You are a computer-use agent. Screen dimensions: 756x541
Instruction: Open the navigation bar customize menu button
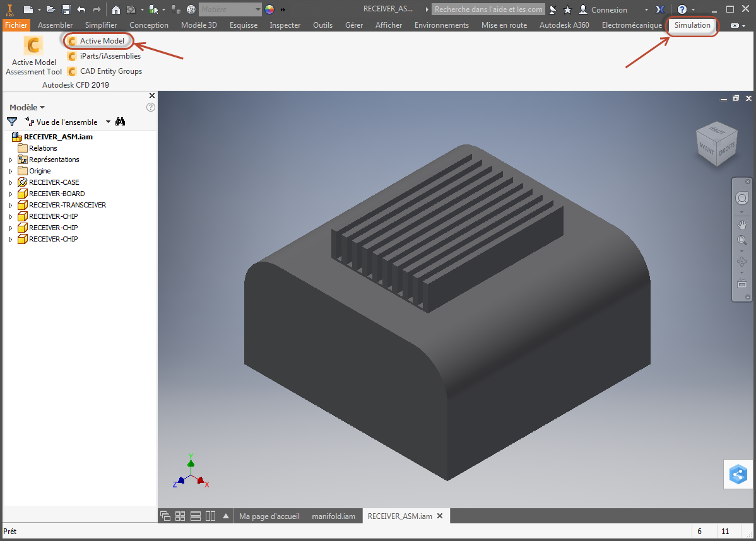click(x=748, y=297)
